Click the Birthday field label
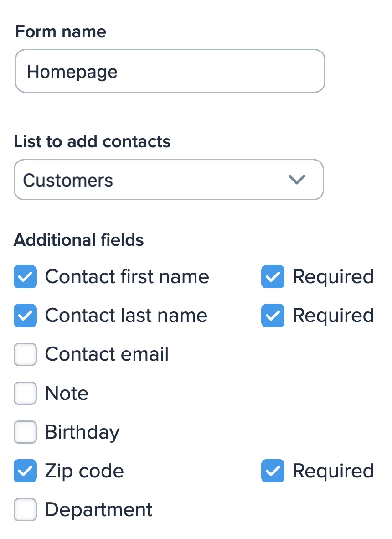 click(82, 432)
